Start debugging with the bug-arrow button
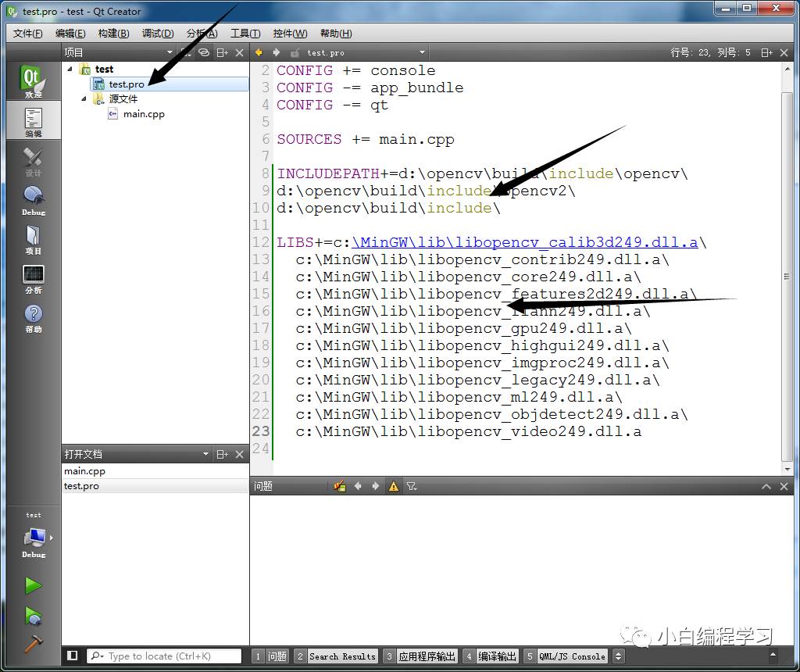Image resolution: width=800 pixels, height=672 pixels. [33, 616]
